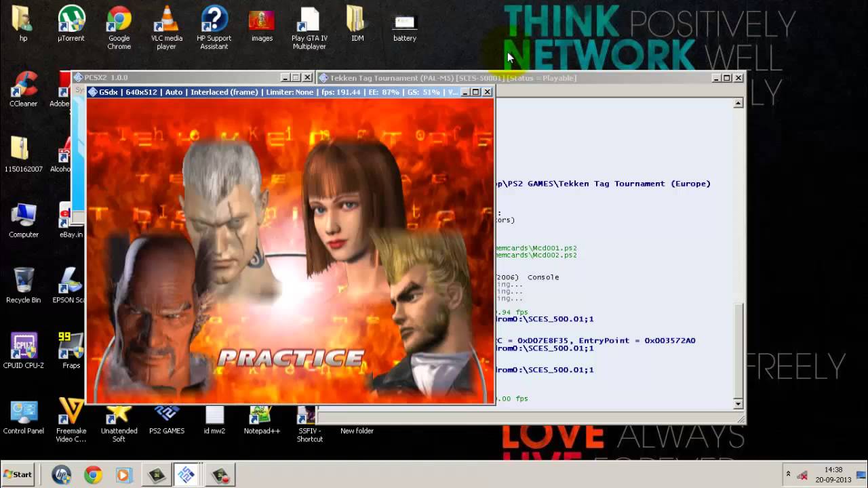Click the Mcd002.ps2 log line
The width and height of the screenshot is (868, 488).
tap(536, 255)
